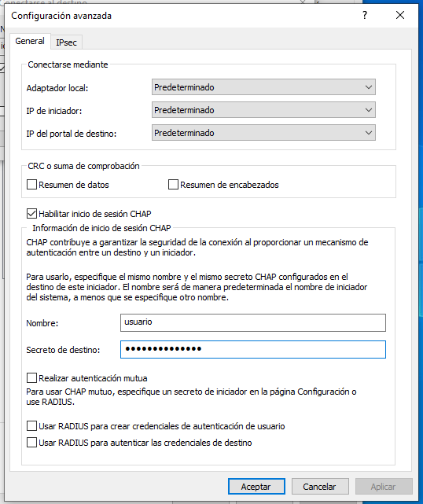Expand the IP de iniciador dropdown
The height and width of the screenshot is (504, 423).
pos(263,110)
